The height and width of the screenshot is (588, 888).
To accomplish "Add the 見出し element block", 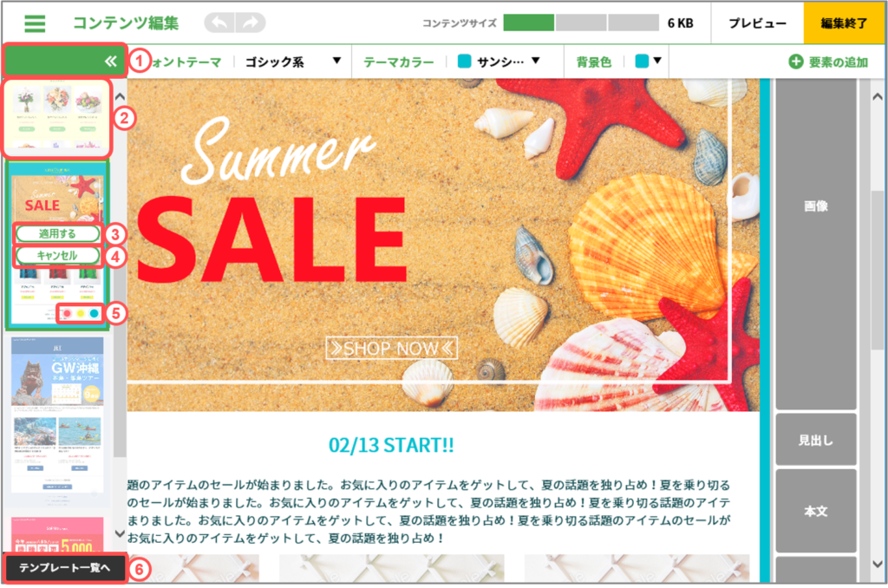I will [x=815, y=440].
